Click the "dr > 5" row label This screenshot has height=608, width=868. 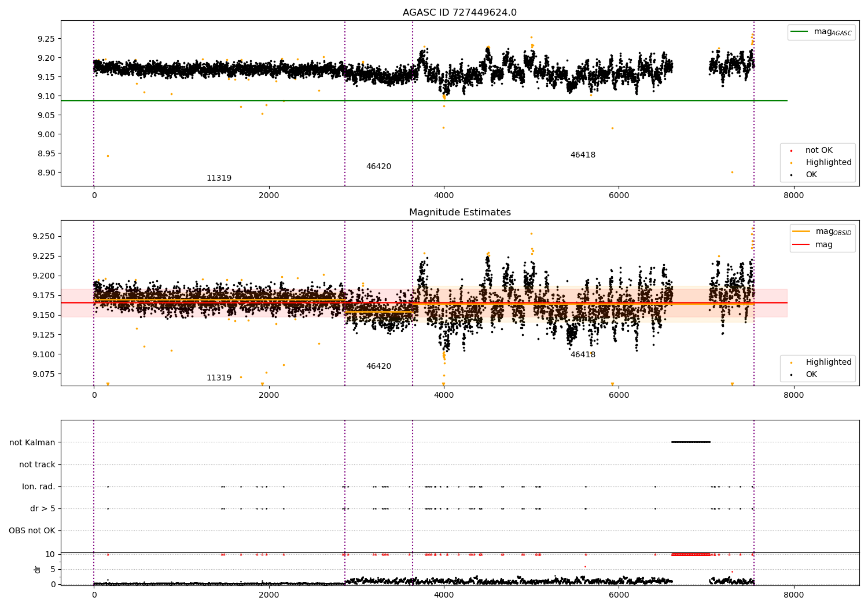43,508
